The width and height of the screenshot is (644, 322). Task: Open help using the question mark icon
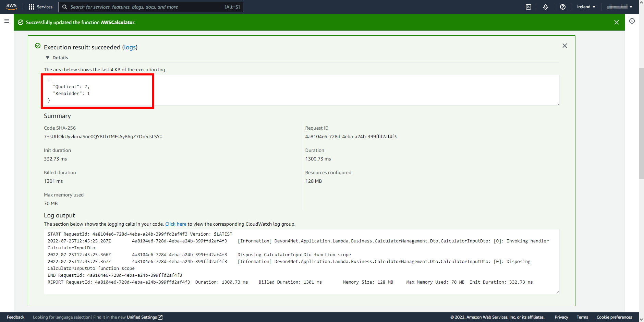pos(562,7)
